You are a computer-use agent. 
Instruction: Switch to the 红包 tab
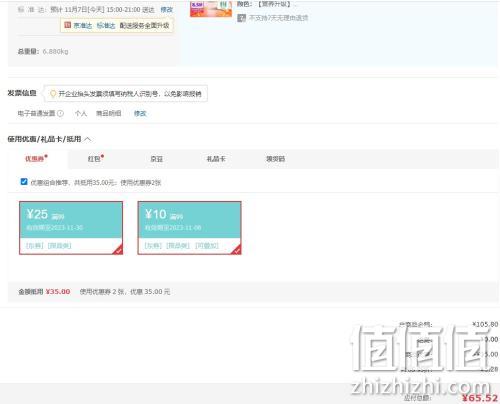pos(96,159)
